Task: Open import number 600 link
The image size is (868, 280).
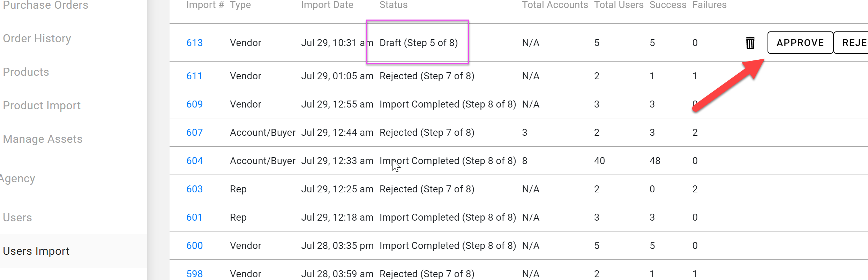Action: click(x=194, y=246)
